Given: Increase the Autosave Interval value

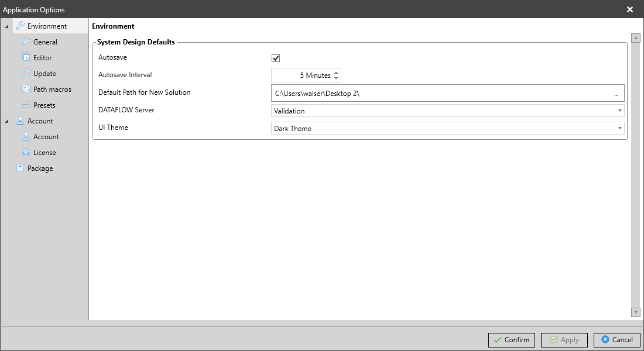Looking at the screenshot, I should [x=336, y=73].
